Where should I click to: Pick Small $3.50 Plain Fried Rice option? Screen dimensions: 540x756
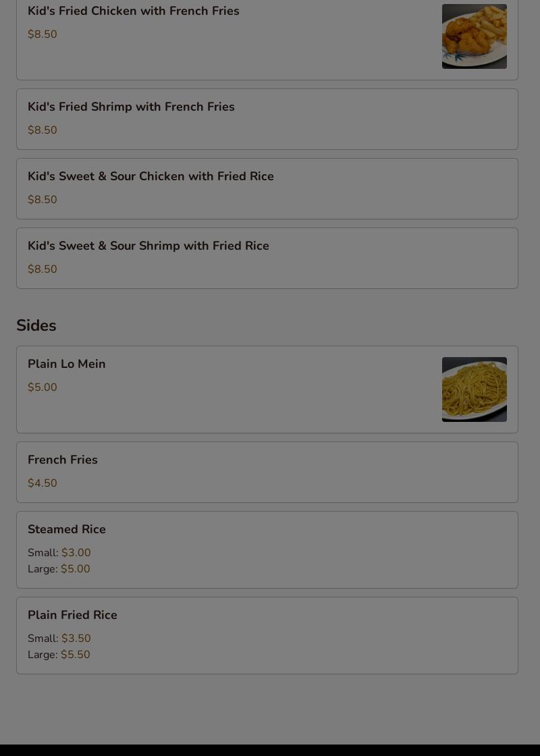[x=59, y=639]
